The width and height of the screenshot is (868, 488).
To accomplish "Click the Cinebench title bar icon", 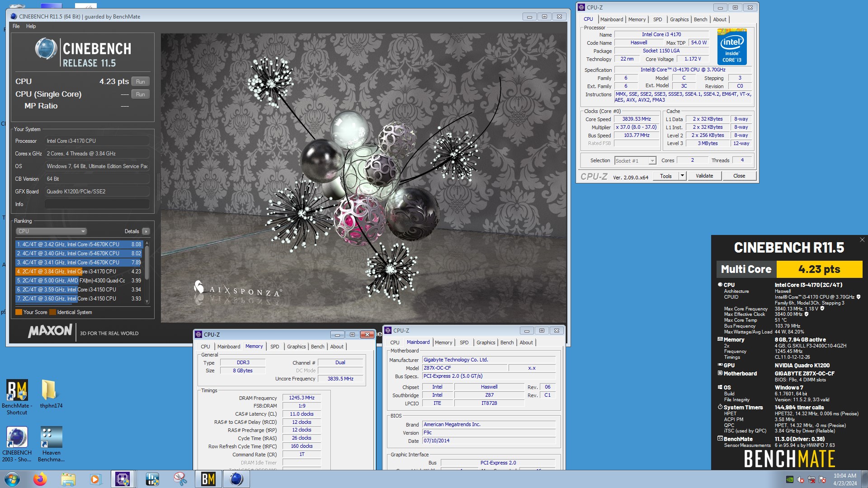I will click(x=14, y=17).
